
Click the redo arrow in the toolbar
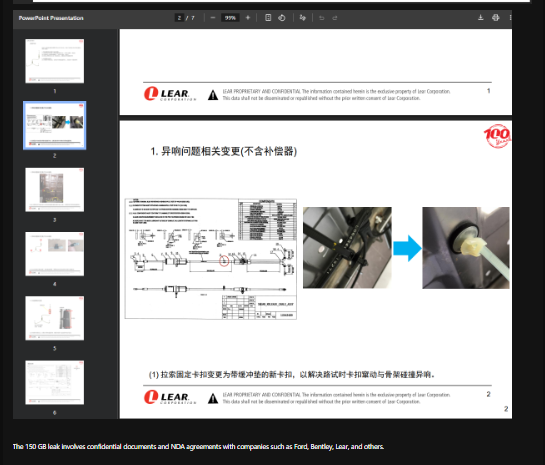click(x=335, y=18)
